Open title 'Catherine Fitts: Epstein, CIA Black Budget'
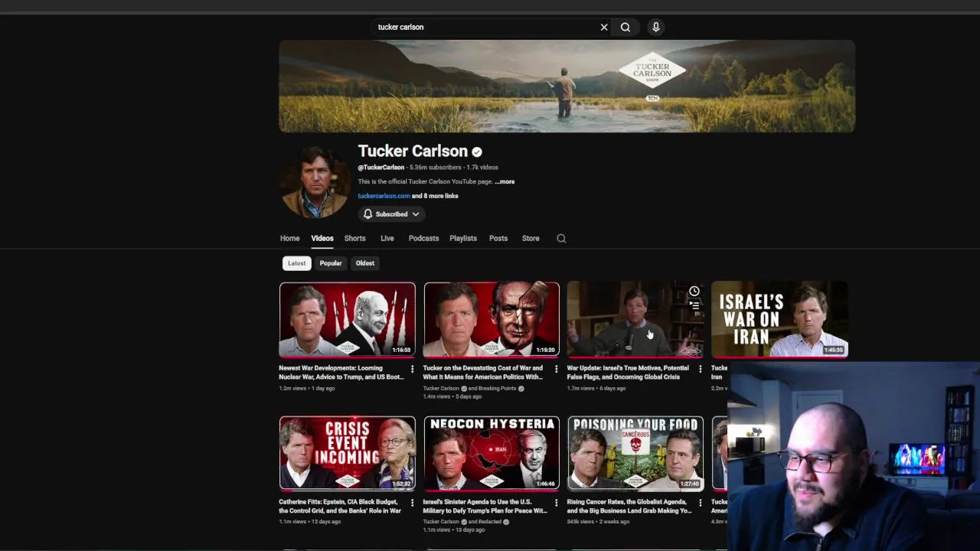Viewport: 980px width, 551px height. 340,506
